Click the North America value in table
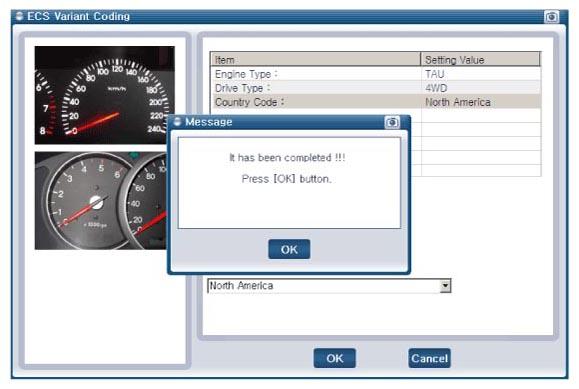This screenshot has height=389, width=579. pyautogui.click(x=480, y=102)
